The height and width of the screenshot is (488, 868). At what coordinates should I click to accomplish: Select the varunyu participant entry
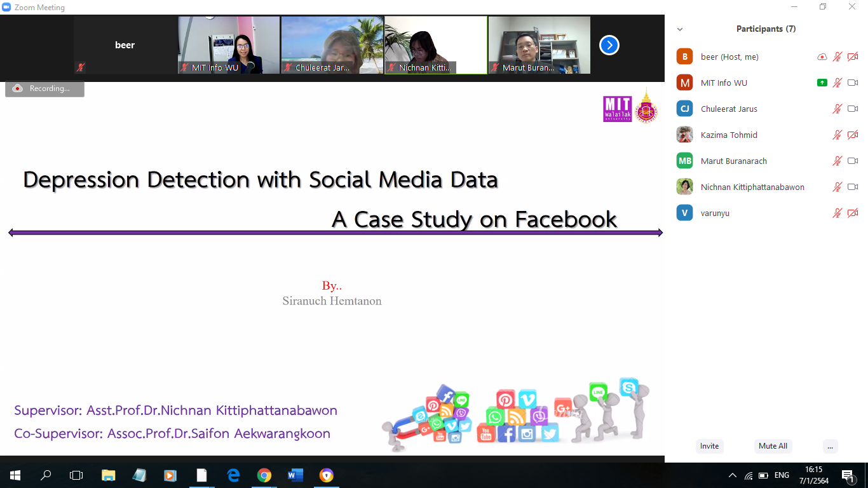point(715,213)
